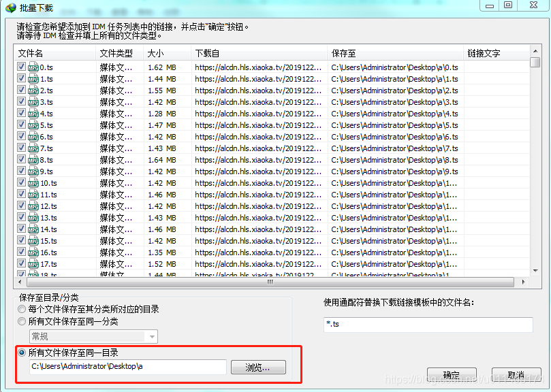Click the MPG icon of 0.ts
This screenshot has width=551, height=392.
[33, 67]
